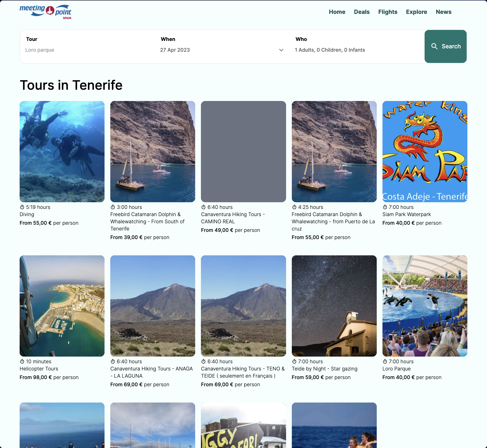This screenshot has width=487, height=448.
Task: Open the Helicopter Tours title
Action: [x=39, y=369]
